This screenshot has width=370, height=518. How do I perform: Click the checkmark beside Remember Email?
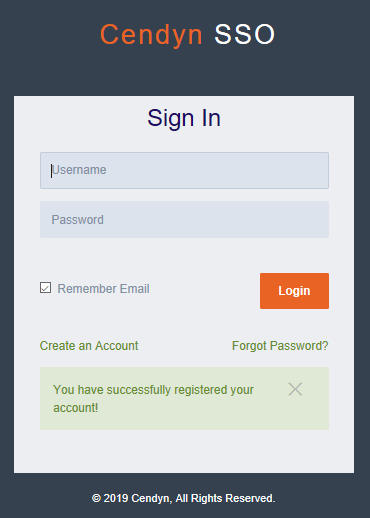(x=45, y=288)
